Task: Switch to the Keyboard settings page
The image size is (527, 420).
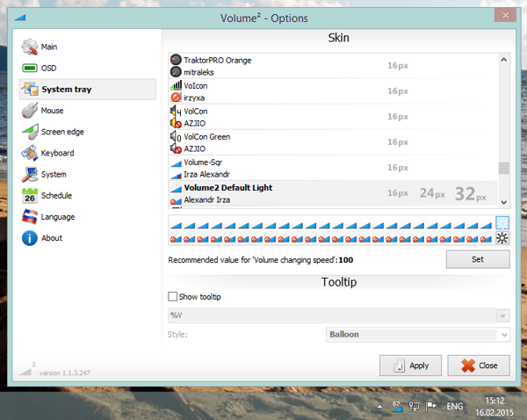Action: click(x=87, y=153)
